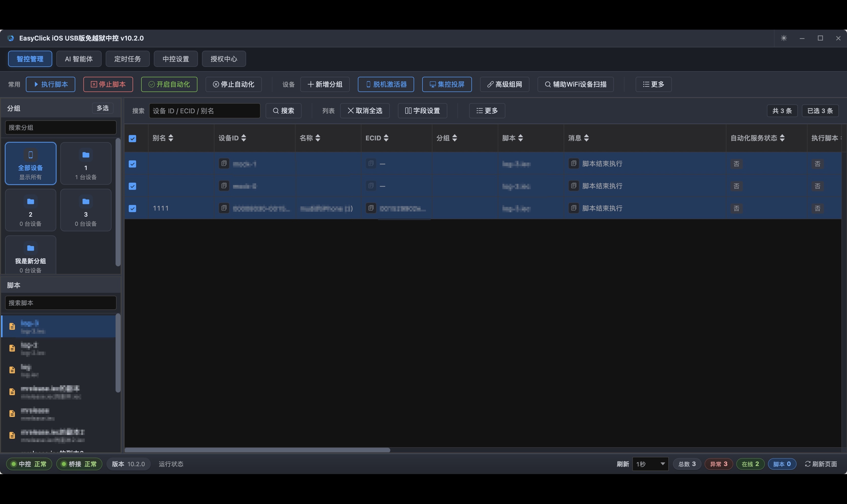Screen dimensions: 847x504
Task: Switch to the AI 智能体 tab
Action: coord(79,59)
